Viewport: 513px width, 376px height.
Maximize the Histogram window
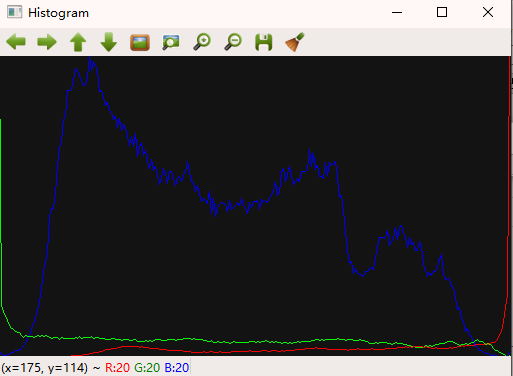click(442, 12)
